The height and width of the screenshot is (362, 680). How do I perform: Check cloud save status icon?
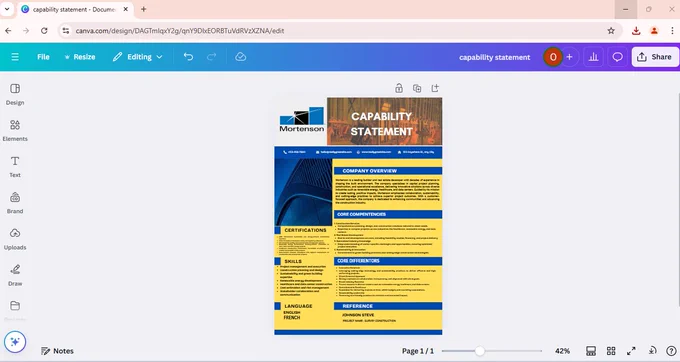pos(240,57)
